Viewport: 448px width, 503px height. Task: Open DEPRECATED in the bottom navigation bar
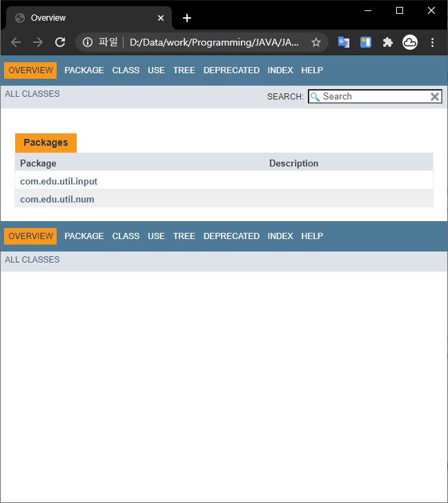click(231, 236)
